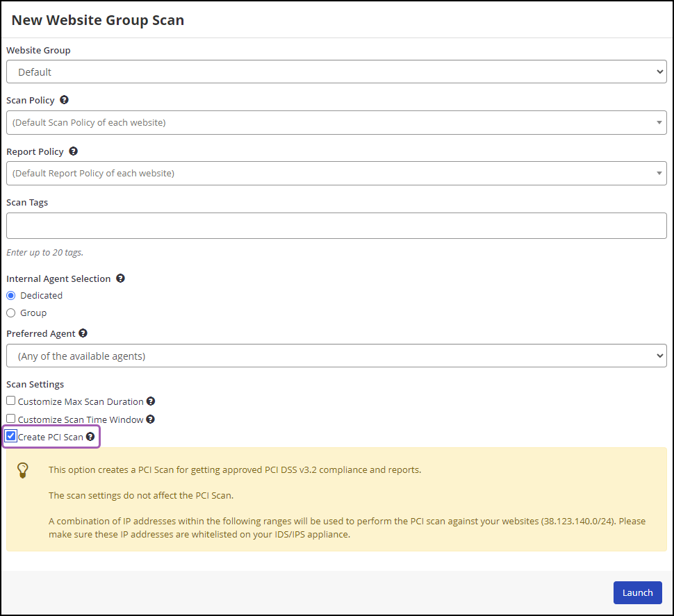Image resolution: width=674 pixels, height=616 pixels.
Task: Click inside the Scan Tags field
Action: (336, 225)
